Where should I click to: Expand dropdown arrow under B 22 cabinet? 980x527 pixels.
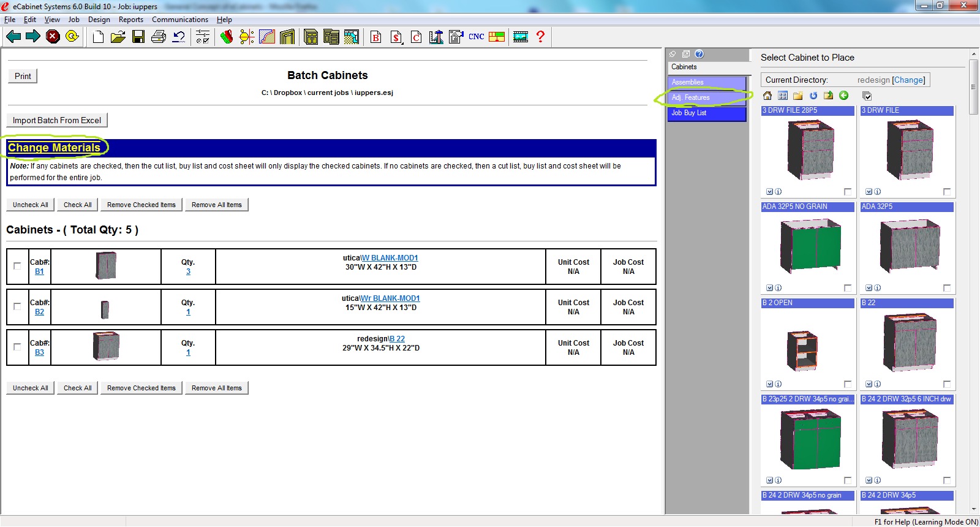pyautogui.click(x=869, y=384)
